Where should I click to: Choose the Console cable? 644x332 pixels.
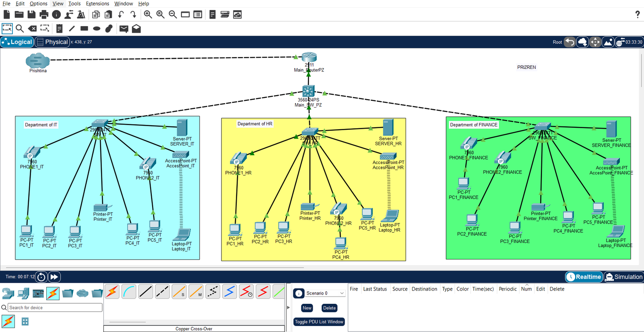click(129, 291)
